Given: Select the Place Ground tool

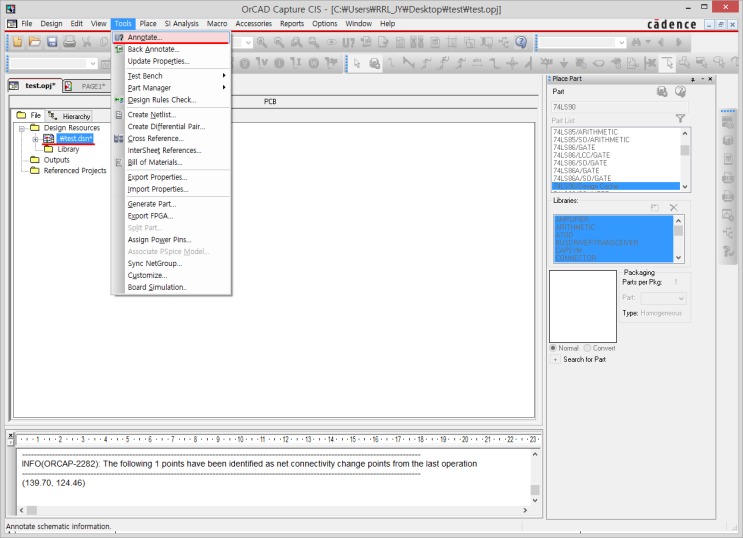Looking at the screenshot, I should click(x=564, y=63).
